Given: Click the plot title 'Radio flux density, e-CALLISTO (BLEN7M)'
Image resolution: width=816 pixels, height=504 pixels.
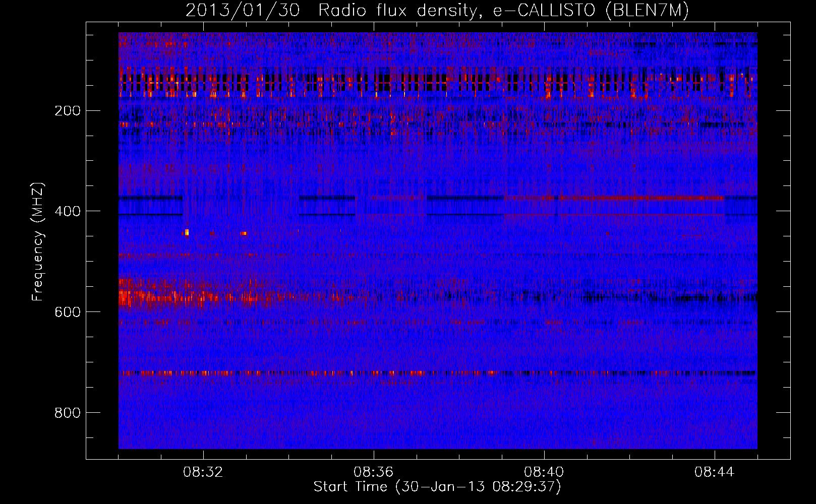Looking at the screenshot, I should (x=504, y=10).
